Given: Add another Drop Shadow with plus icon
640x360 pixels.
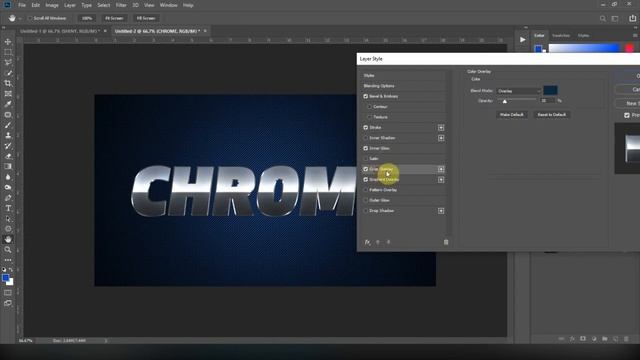Looking at the screenshot, I should 441,211.
